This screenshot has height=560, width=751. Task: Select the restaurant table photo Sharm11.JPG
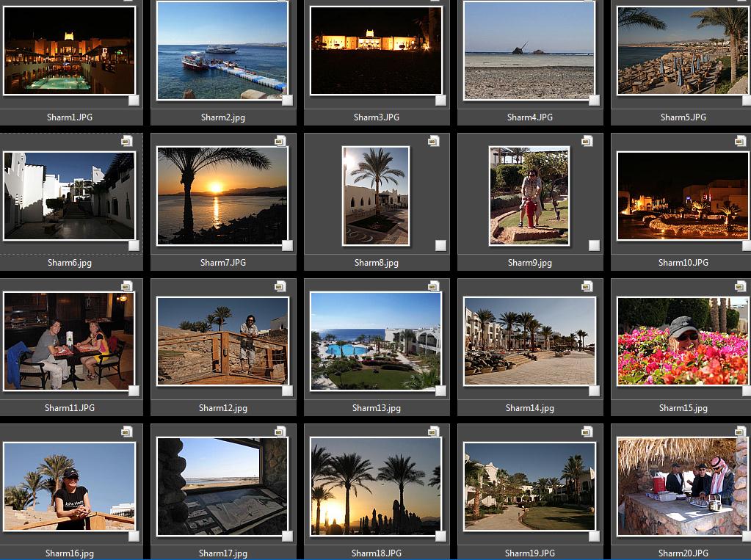coord(70,341)
